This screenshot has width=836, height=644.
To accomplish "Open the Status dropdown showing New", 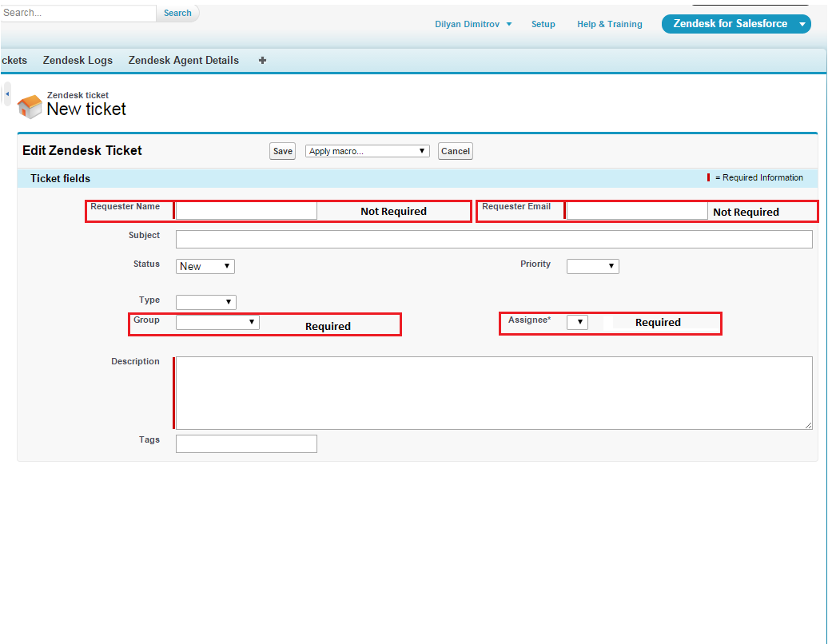I will [x=205, y=266].
